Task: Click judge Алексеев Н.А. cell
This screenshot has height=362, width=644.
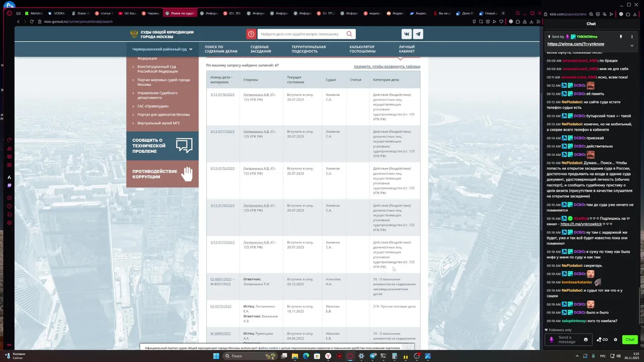Action: (x=333, y=282)
